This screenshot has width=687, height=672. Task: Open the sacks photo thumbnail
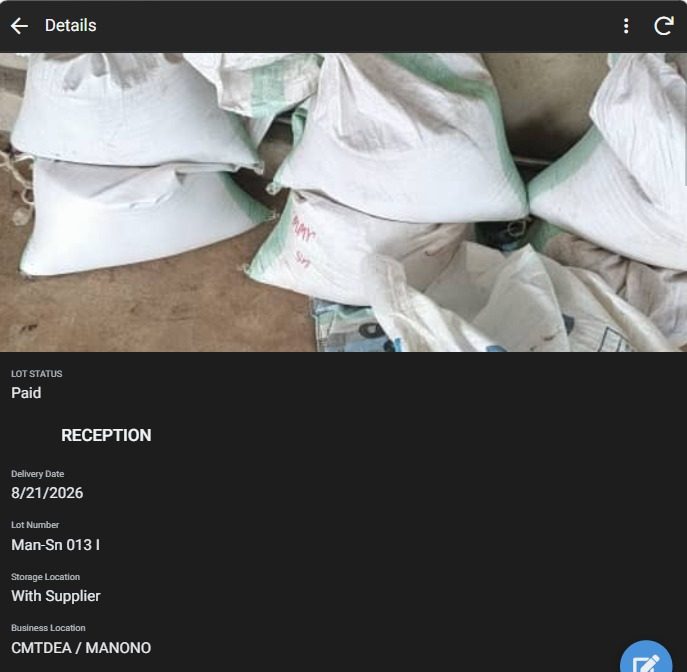pyautogui.click(x=344, y=202)
